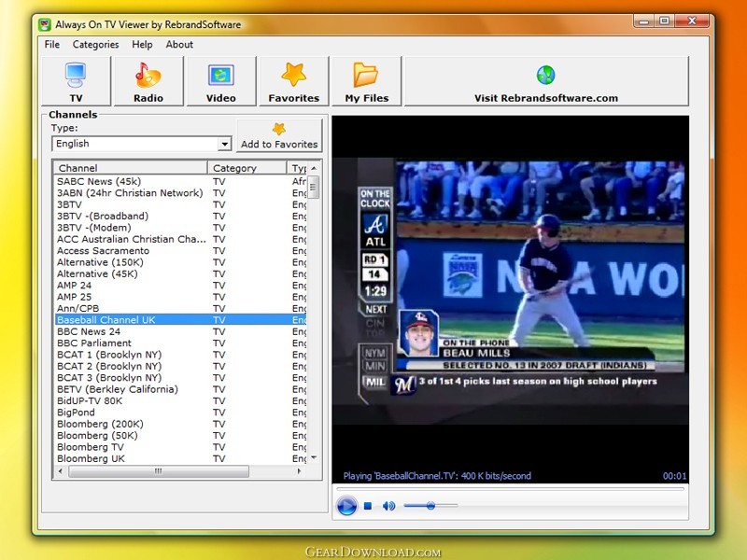Click Add to Favorites star button
The image size is (747, 560).
point(279,135)
